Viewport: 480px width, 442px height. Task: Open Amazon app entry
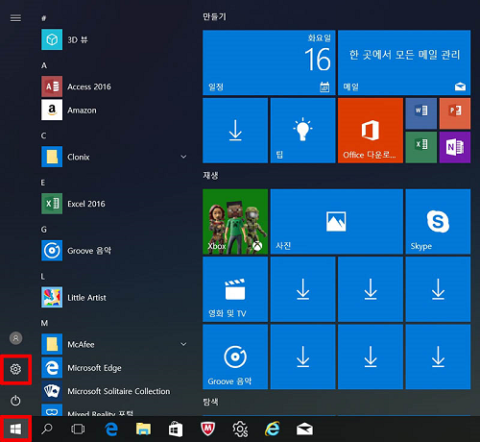[x=113, y=110]
